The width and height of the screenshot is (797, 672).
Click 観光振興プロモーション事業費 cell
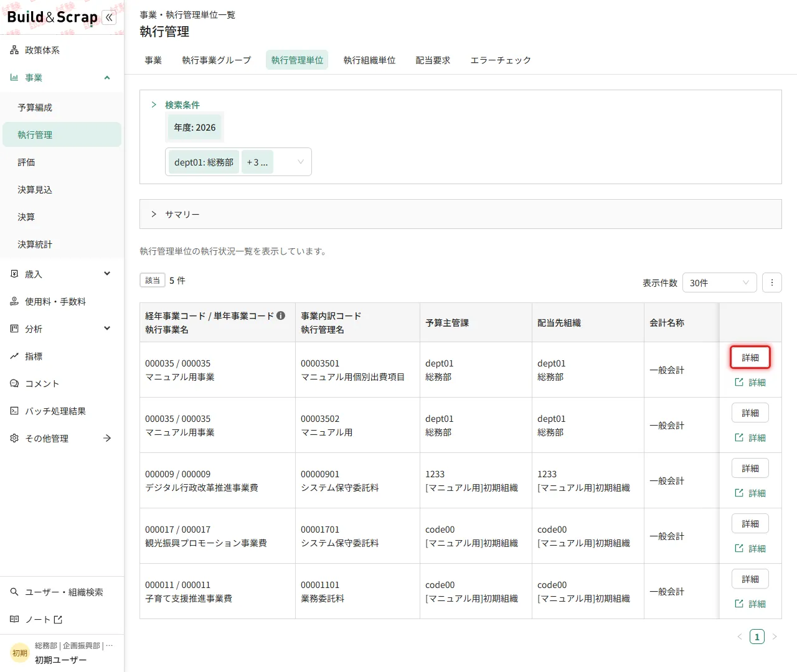[206, 543]
